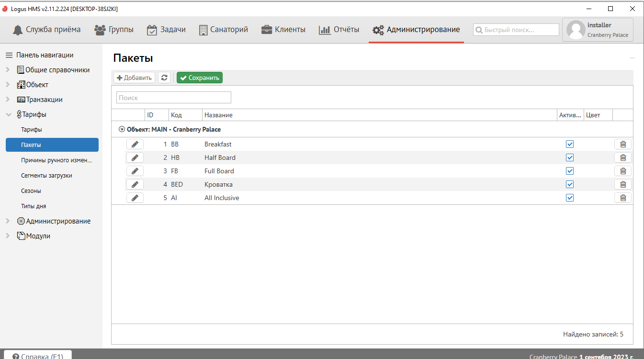This screenshot has height=359, width=644.
Task: Expand Общие справочники tree node
Action: pos(8,70)
